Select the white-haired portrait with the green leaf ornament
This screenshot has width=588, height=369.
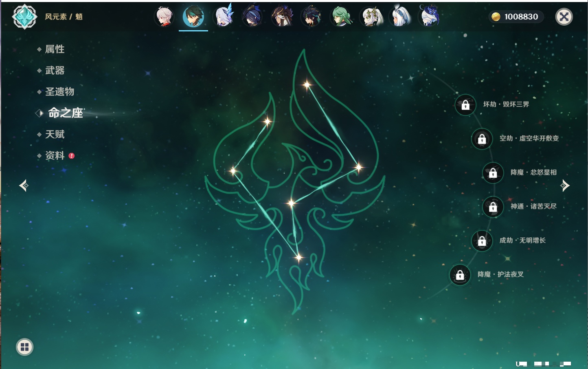[x=371, y=17]
